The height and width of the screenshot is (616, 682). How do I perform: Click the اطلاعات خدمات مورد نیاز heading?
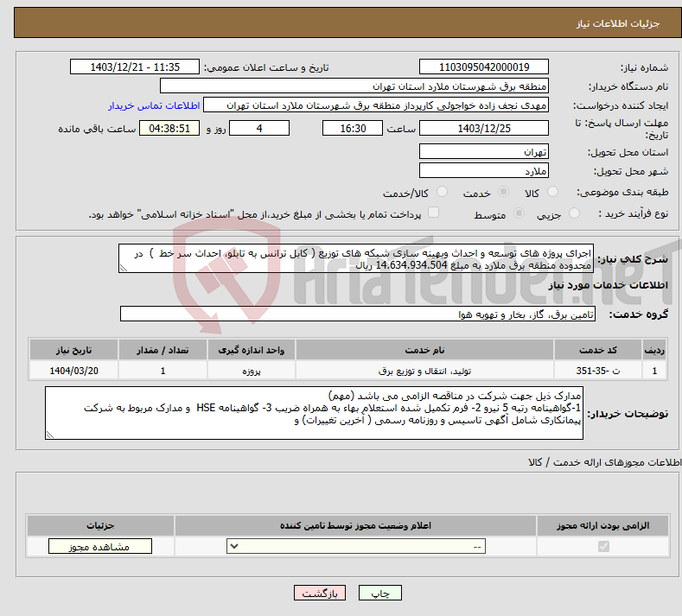(x=608, y=285)
